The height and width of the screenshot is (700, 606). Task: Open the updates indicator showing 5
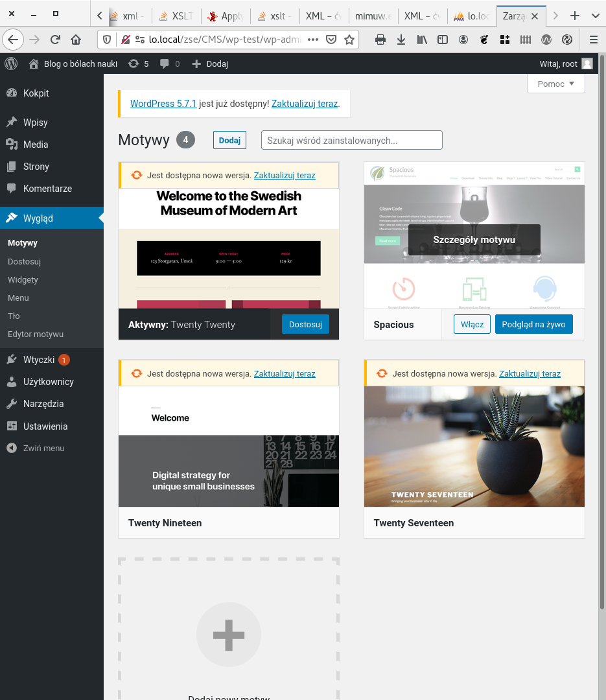139,64
